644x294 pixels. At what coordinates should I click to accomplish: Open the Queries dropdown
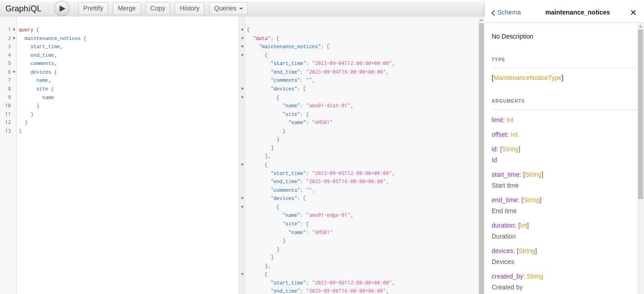pos(228,8)
